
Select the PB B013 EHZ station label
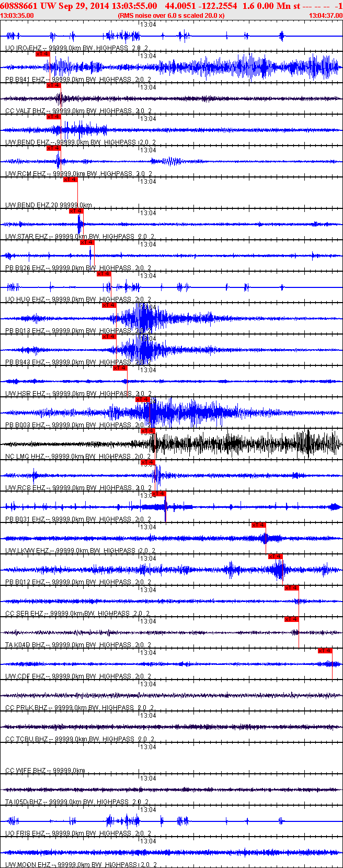pos(78,331)
